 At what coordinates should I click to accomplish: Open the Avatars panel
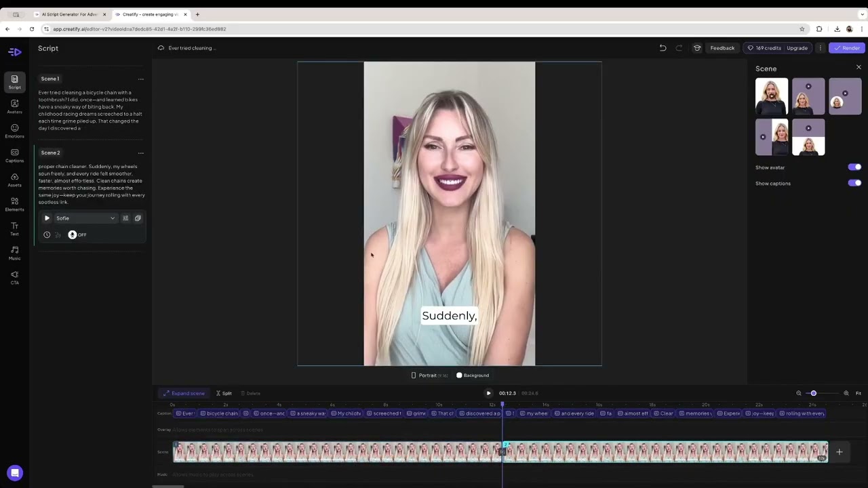[14, 106]
